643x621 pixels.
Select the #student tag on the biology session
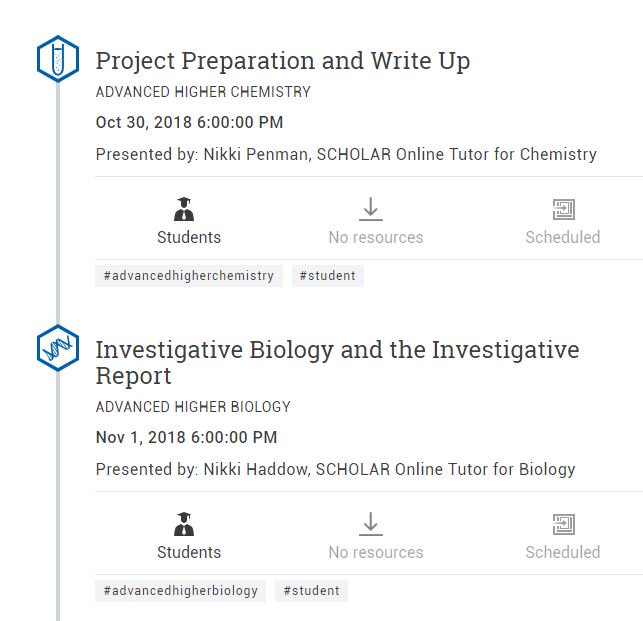(x=311, y=591)
